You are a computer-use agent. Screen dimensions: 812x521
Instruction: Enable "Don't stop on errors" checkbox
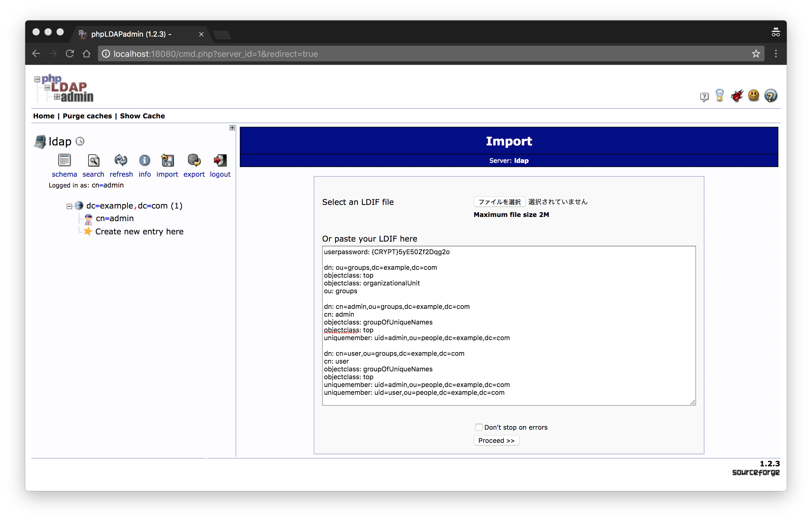click(x=479, y=427)
